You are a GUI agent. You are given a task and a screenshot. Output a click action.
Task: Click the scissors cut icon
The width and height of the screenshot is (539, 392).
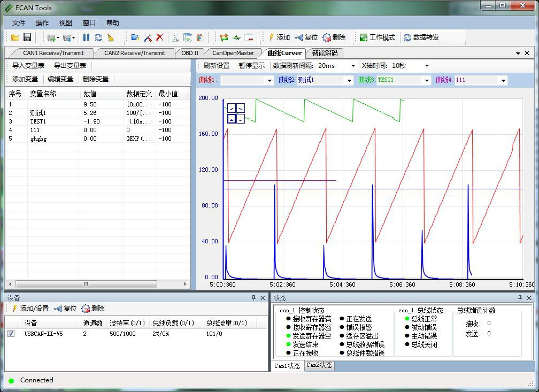coord(175,37)
